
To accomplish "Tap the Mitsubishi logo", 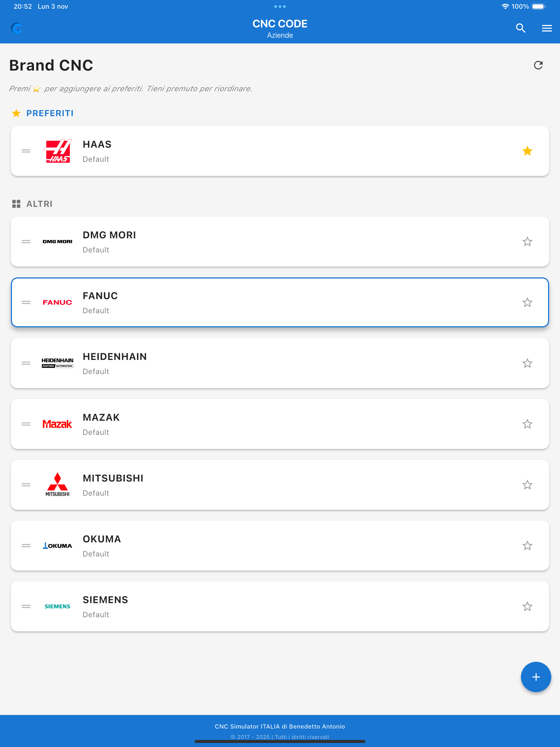I will click(x=58, y=485).
